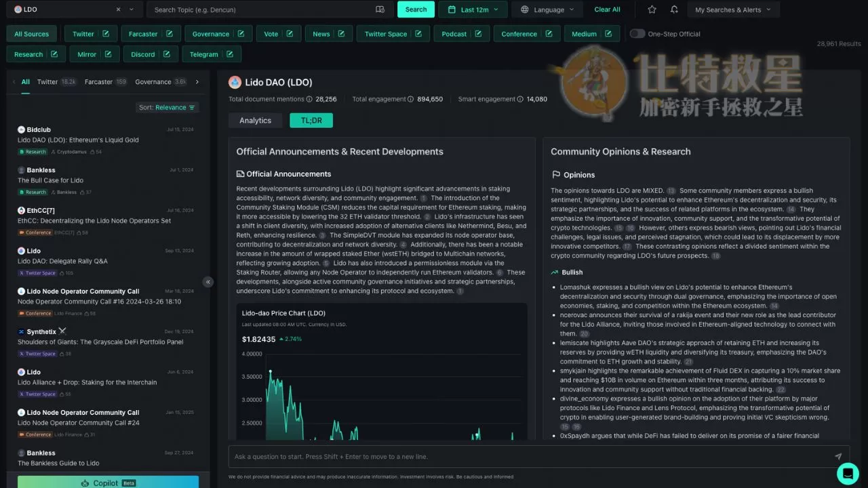Click the star favorites icon
This screenshot has width=868, height=488.
pos(652,9)
